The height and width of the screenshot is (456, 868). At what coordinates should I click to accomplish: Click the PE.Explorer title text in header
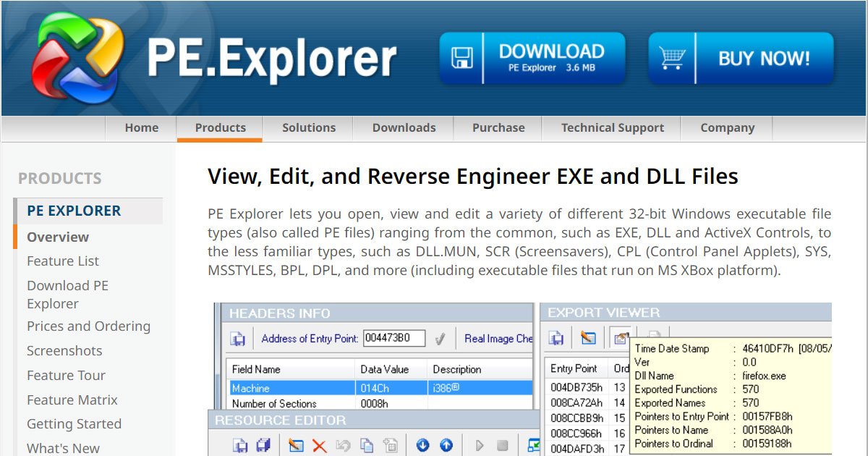tap(272, 59)
